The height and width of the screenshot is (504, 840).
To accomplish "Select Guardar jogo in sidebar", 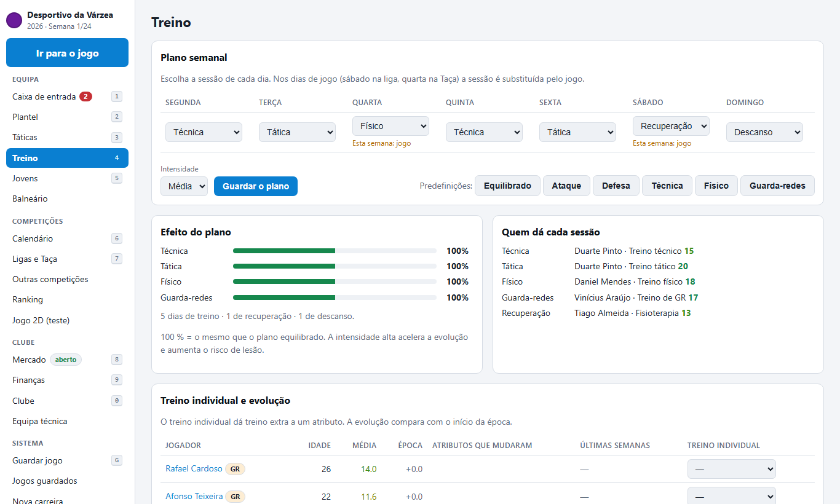I will 67,460.
